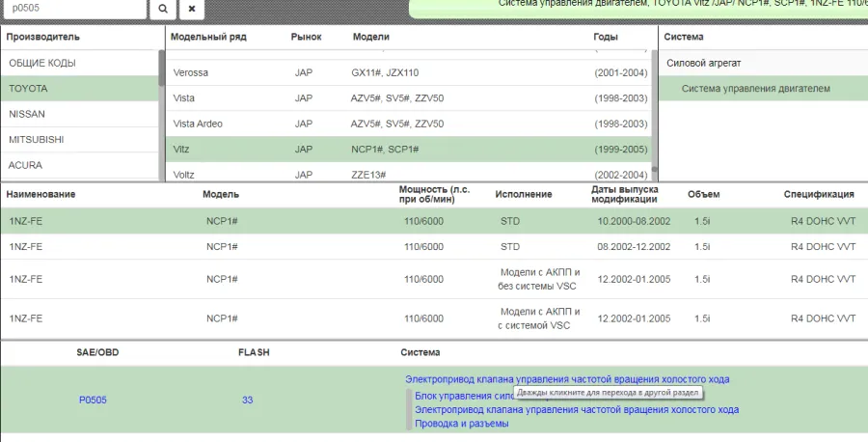868x442 pixels.
Task: Select NISSAN manufacturer
Action: [80, 114]
